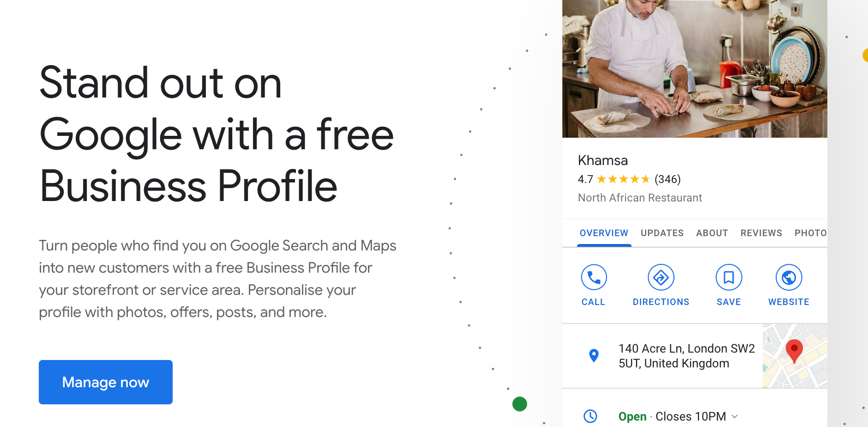This screenshot has width=868, height=427.
Task: Open the Website globe icon
Action: pyautogui.click(x=789, y=277)
